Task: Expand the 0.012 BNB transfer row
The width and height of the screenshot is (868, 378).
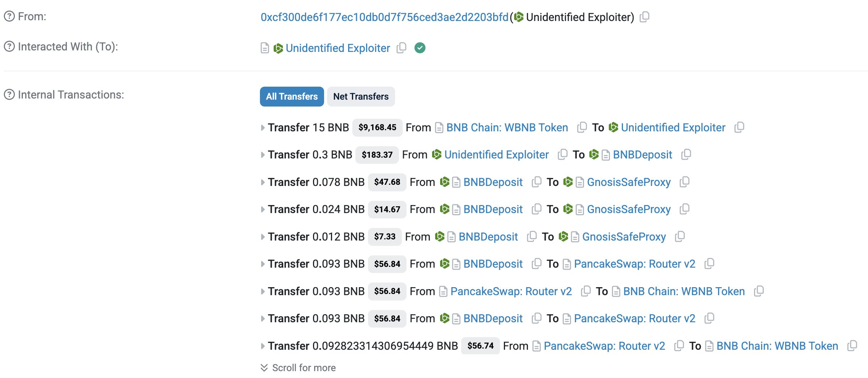Action: pyautogui.click(x=263, y=237)
